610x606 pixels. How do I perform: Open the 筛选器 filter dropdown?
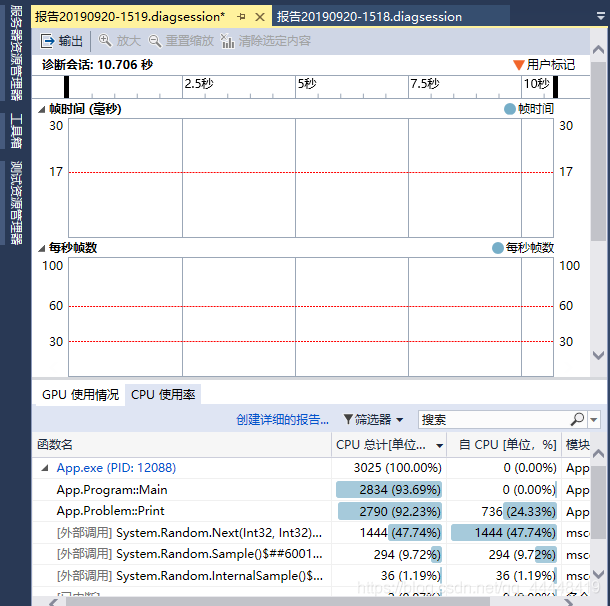(x=373, y=419)
